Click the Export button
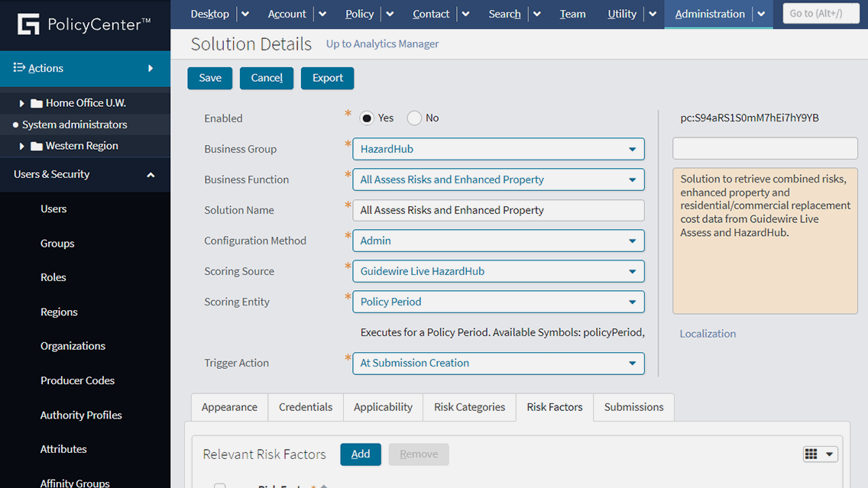The image size is (868, 488). (327, 78)
